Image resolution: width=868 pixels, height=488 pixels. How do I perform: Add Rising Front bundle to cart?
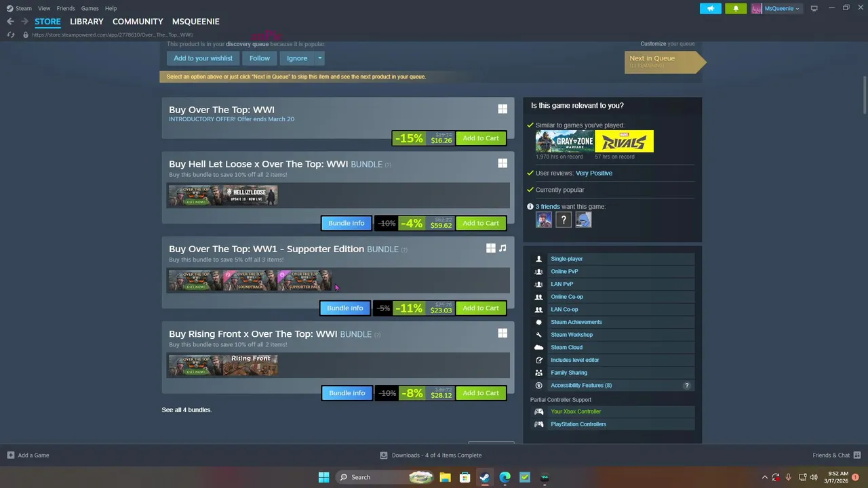(x=481, y=393)
